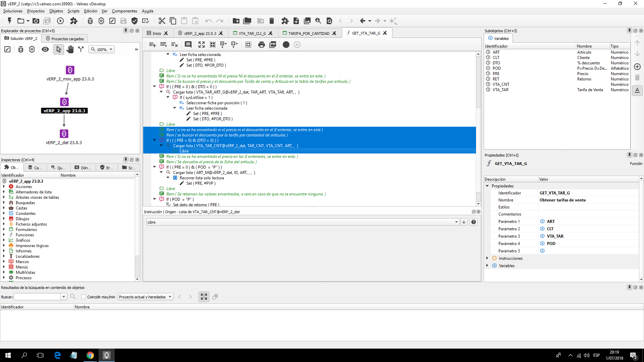
Task: Toggle pin on Explorador de proyectos panel
Action: coord(126,31)
